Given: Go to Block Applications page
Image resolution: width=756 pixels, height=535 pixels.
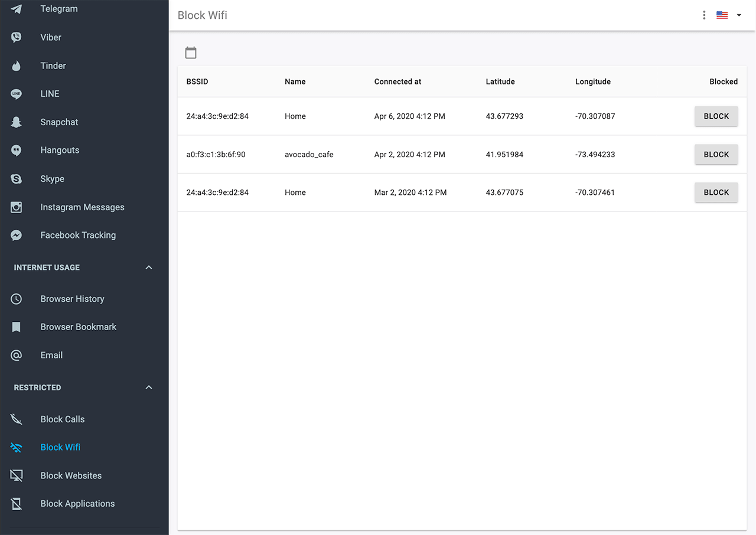Looking at the screenshot, I should tap(77, 504).
